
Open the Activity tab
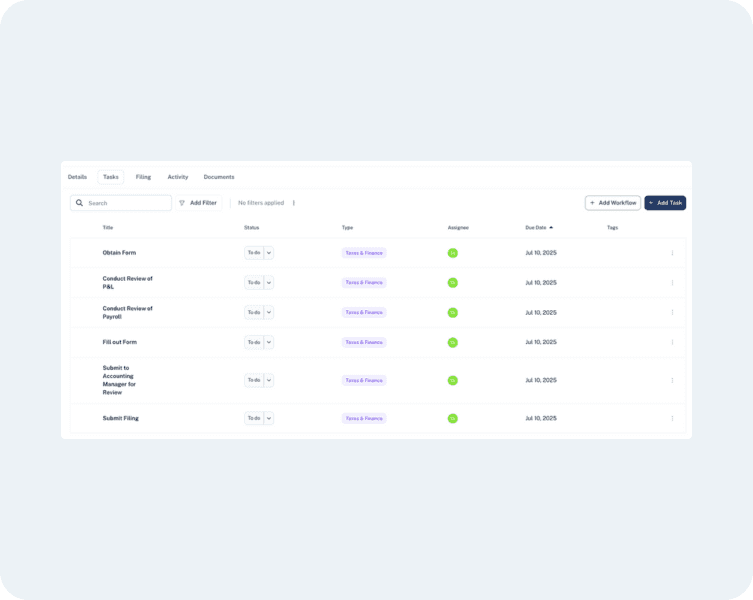coord(178,177)
